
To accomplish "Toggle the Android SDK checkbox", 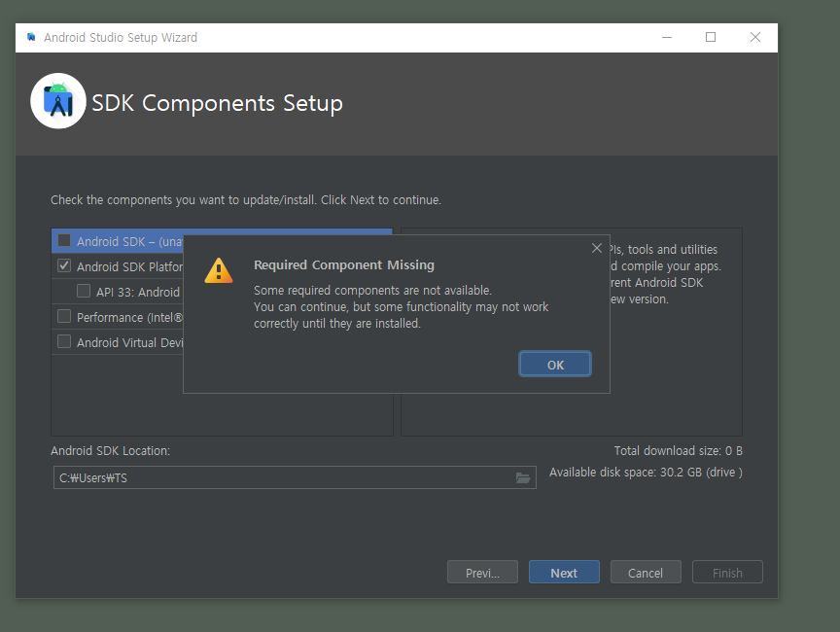I will click(x=64, y=240).
